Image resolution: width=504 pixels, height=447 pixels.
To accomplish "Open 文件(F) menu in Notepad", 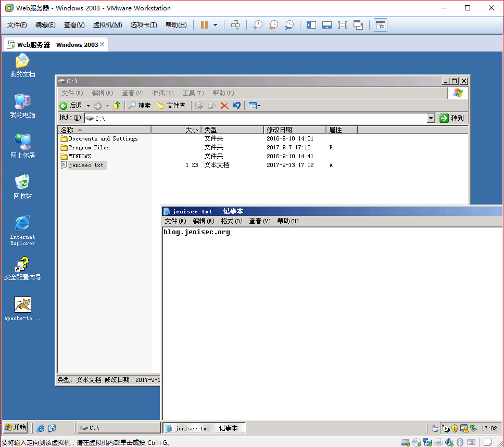I will (175, 221).
